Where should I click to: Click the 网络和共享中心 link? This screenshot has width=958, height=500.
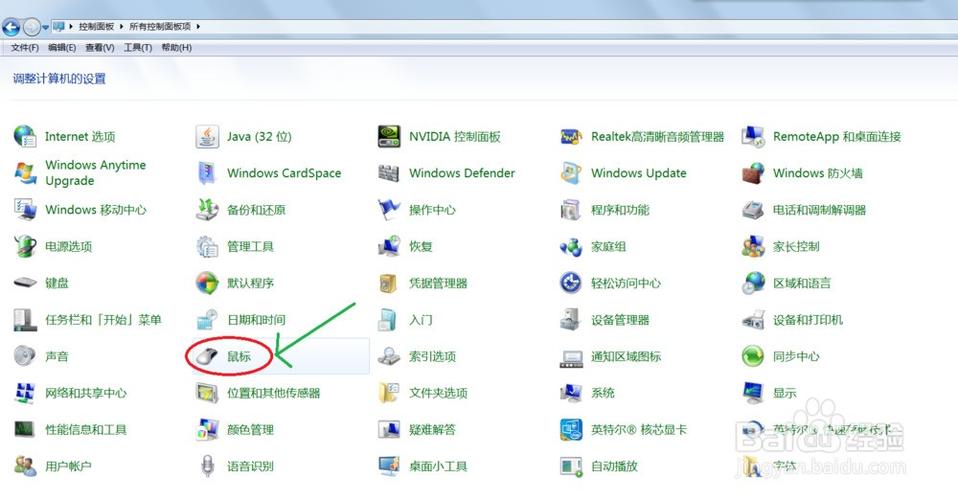pos(86,393)
